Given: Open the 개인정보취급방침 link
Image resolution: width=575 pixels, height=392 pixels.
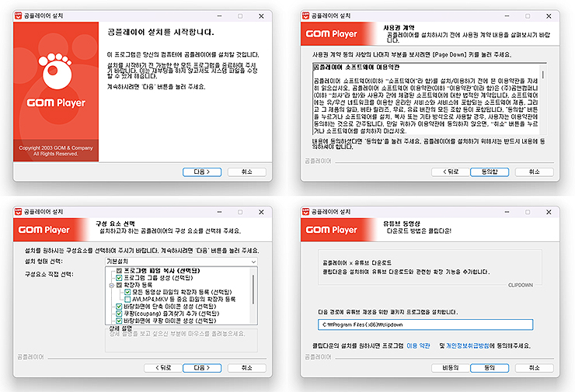Looking at the screenshot, I should coord(468,346).
